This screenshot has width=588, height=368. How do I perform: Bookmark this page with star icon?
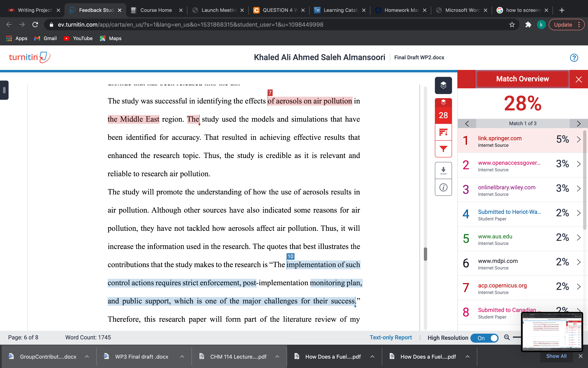[x=512, y=25]
